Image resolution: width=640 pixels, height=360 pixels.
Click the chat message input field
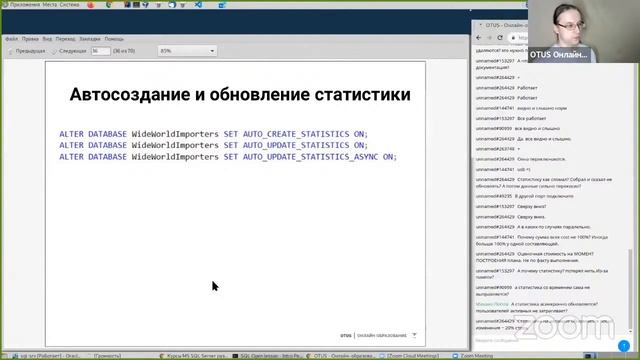[x=545, y=340]
